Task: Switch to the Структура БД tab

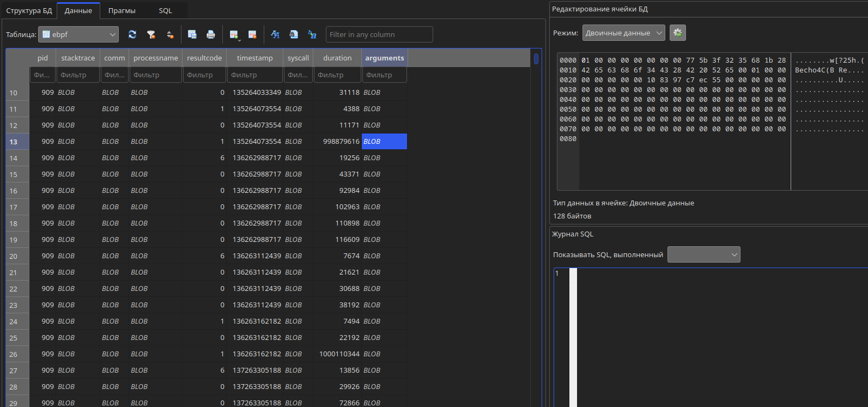Action: coord(29,10)
